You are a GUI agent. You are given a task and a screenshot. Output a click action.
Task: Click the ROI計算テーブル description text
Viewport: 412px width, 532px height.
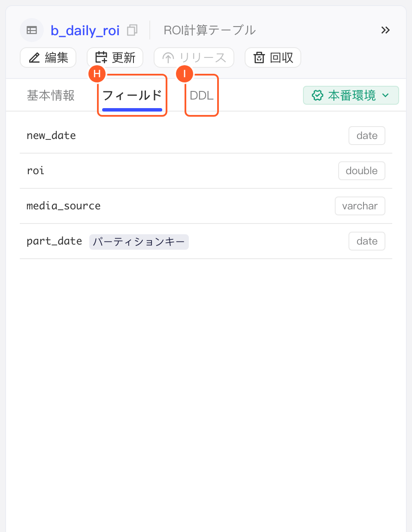tap(210, 30)
